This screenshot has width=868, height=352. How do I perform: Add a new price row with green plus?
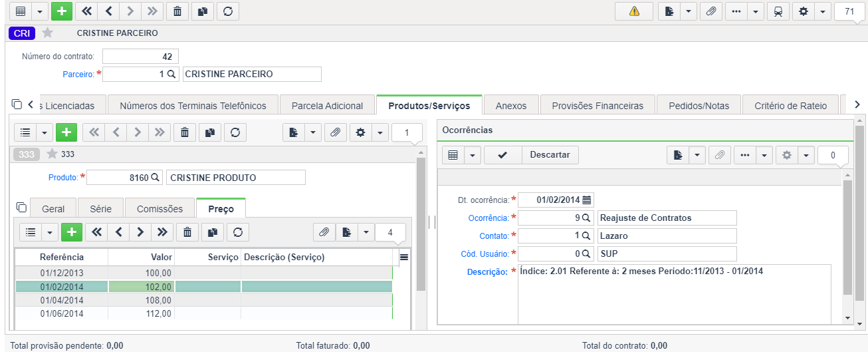(71, 232)
